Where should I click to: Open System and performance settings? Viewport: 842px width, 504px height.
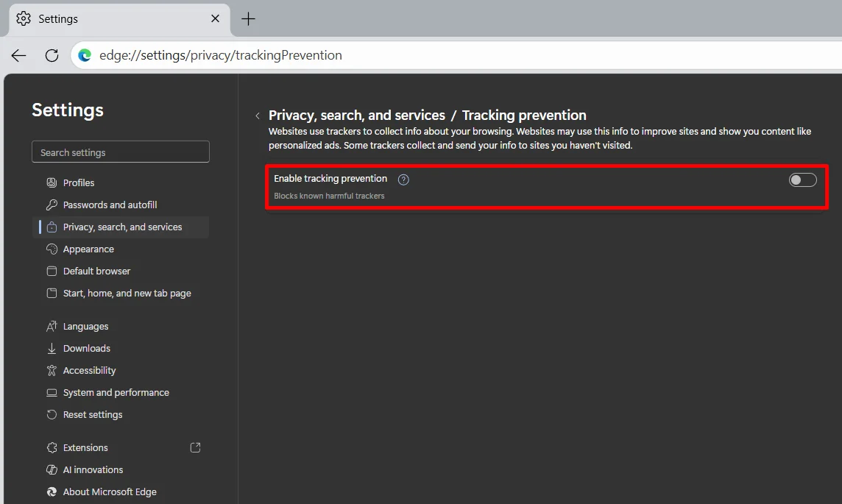coord(116,392)
